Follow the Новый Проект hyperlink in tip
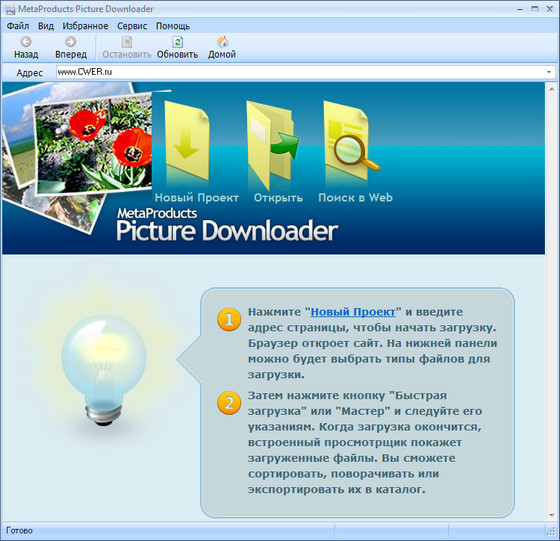 tap(353, 312)
